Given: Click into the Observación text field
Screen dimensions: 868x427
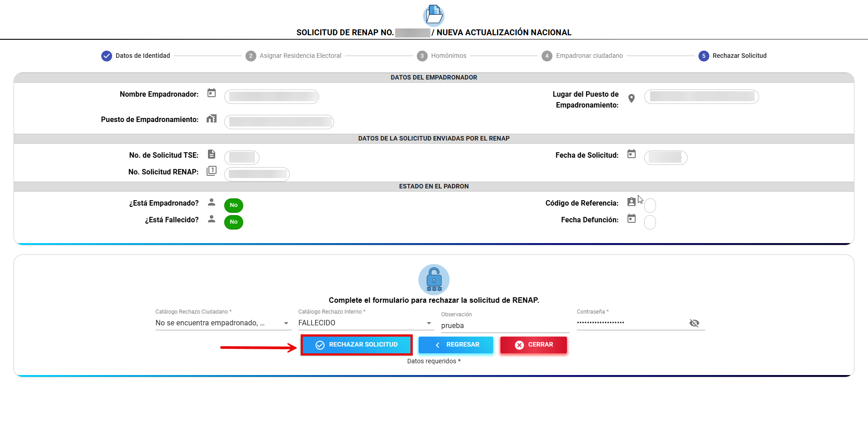Looking at the screenshot, I should [505, 326].
